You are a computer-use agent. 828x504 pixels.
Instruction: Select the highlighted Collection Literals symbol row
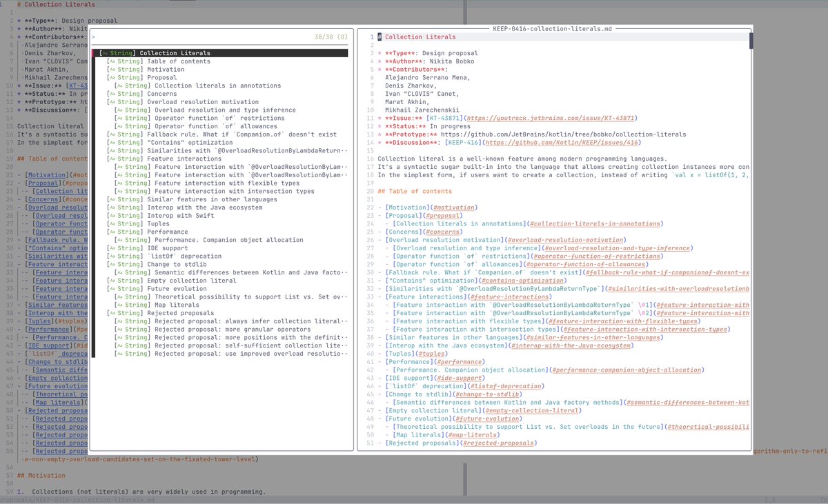(219, 53)
